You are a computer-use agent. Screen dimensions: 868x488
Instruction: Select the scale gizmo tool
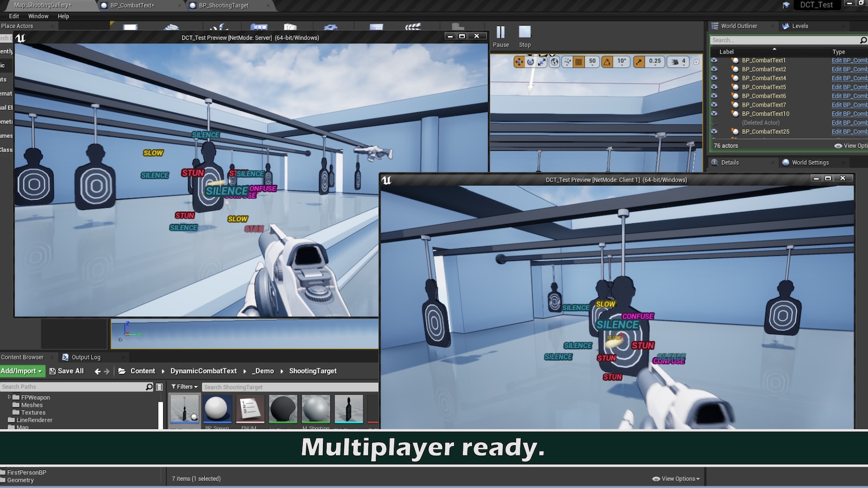tap(542, 62)
